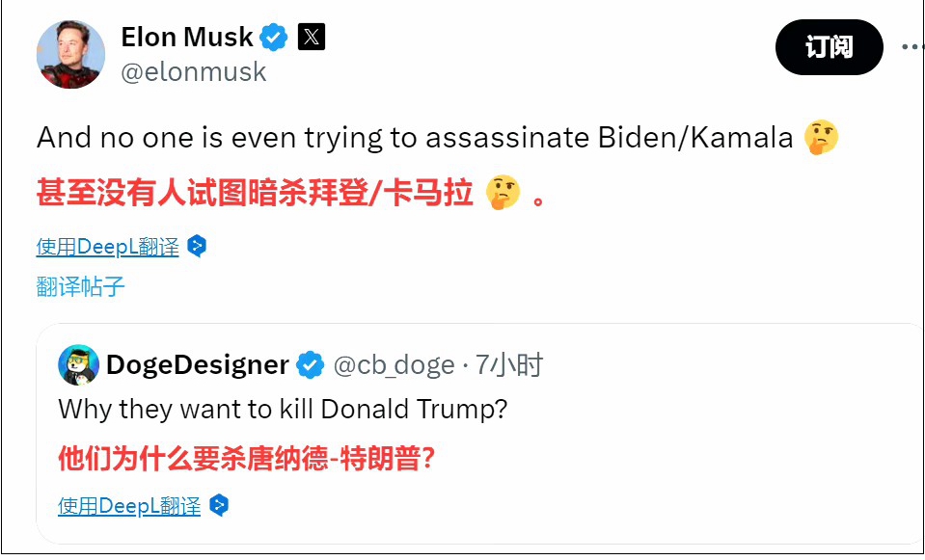Click 使用DeepL翻译 link in the quoted post
The width and height of the screenshot is (925, 560).
[x=129, y=506]
